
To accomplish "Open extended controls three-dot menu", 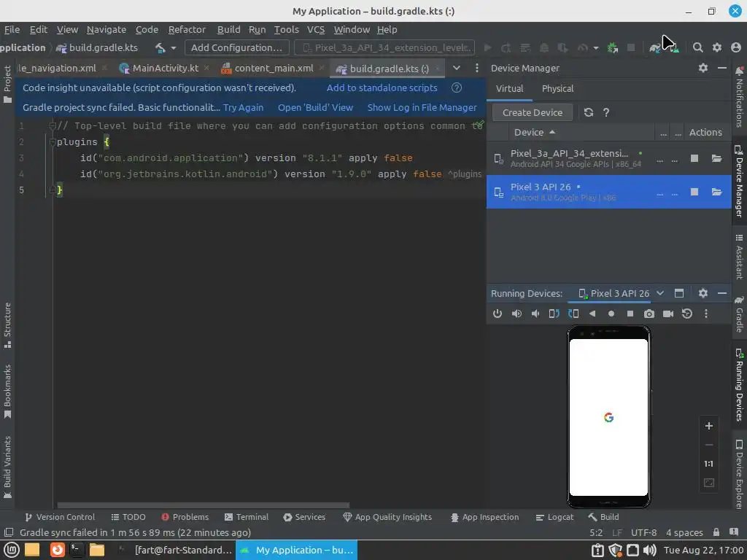I will pos(706,314).
